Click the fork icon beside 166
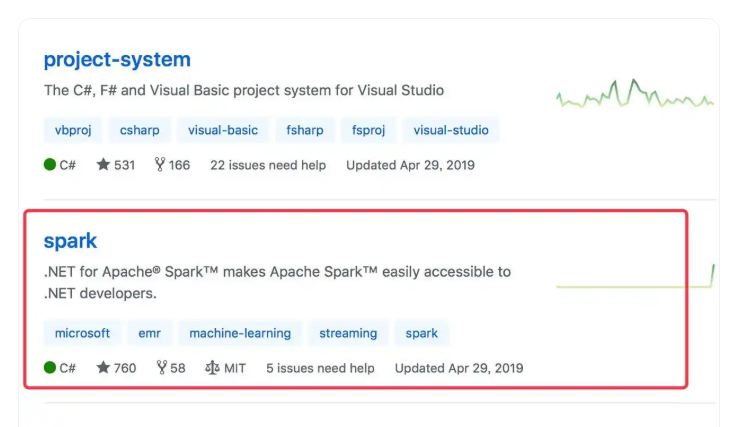 coord(160,164)
